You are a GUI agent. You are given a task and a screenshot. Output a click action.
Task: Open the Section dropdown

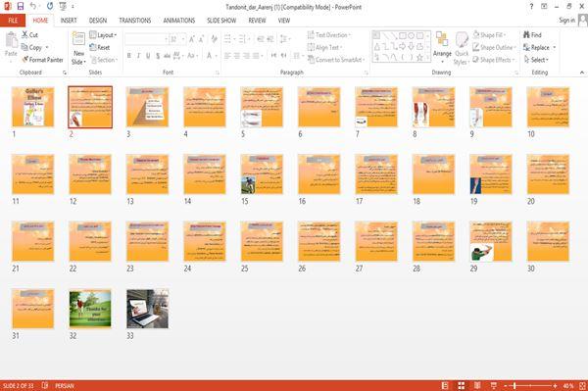click(x=104, y=60)
